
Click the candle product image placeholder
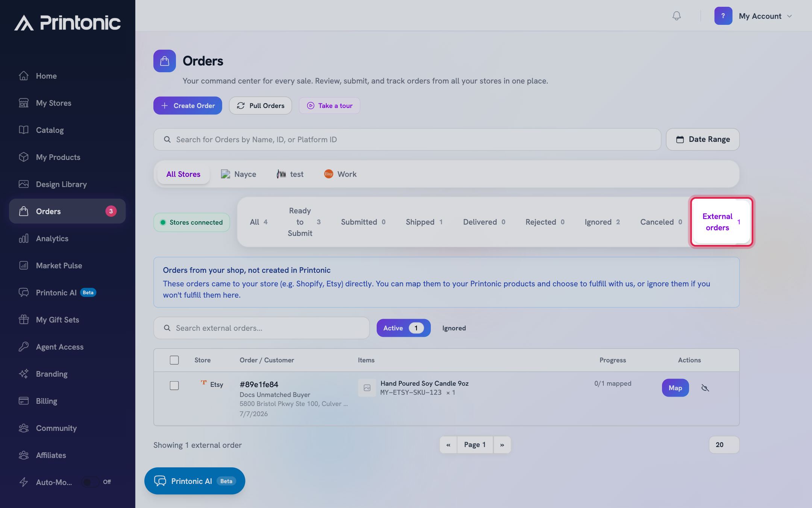[x=367, y=388]
